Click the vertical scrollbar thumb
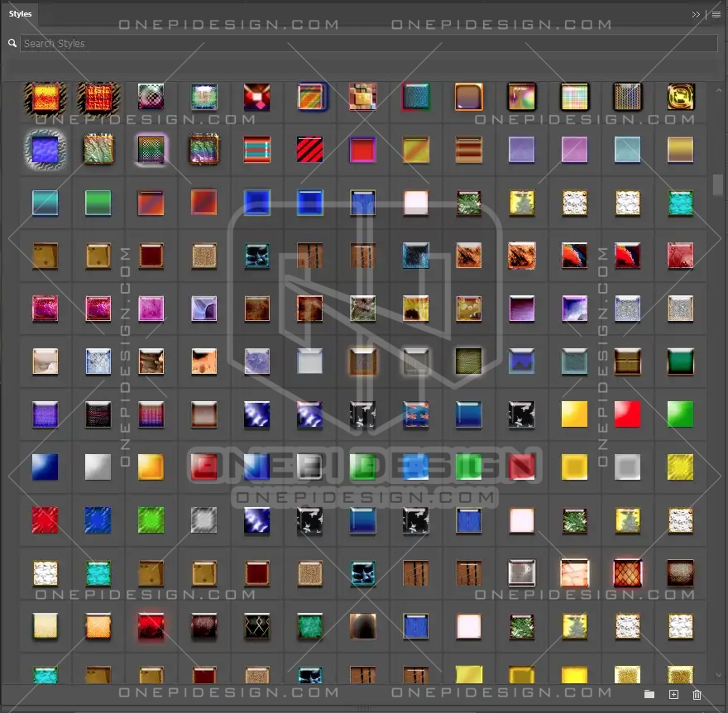Viewport: 728px width, 713px height. pyautogui.click(x=717, y=184)
